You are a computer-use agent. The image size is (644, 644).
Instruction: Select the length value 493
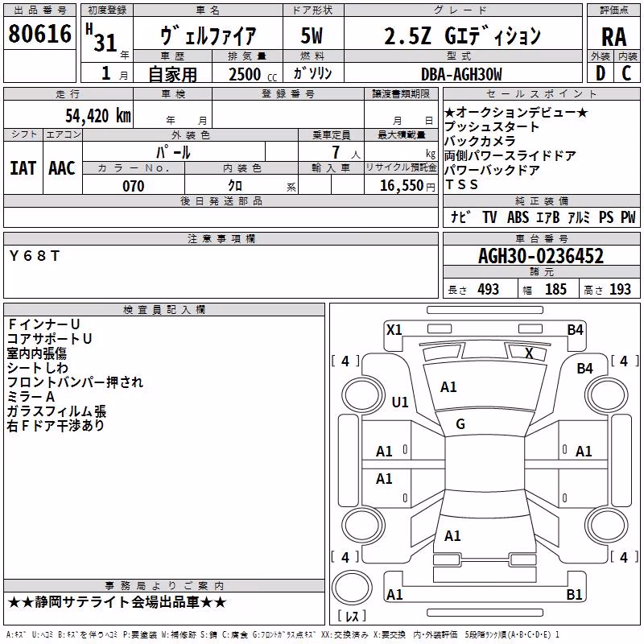pos(489,289)
